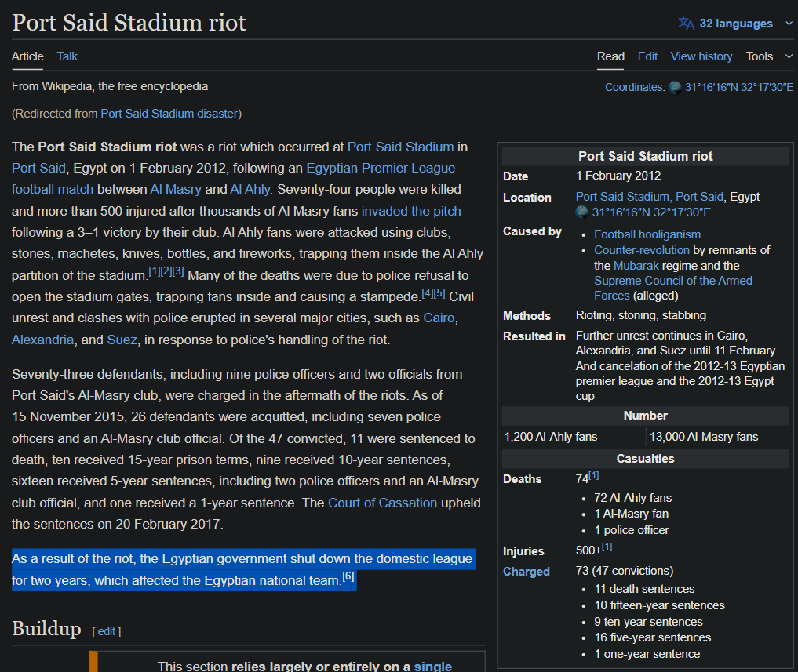Click '13,000 Al-Masry fans' in the infobox
The height and width of the screenshot is (672, 798).
(x=704, y=437)
